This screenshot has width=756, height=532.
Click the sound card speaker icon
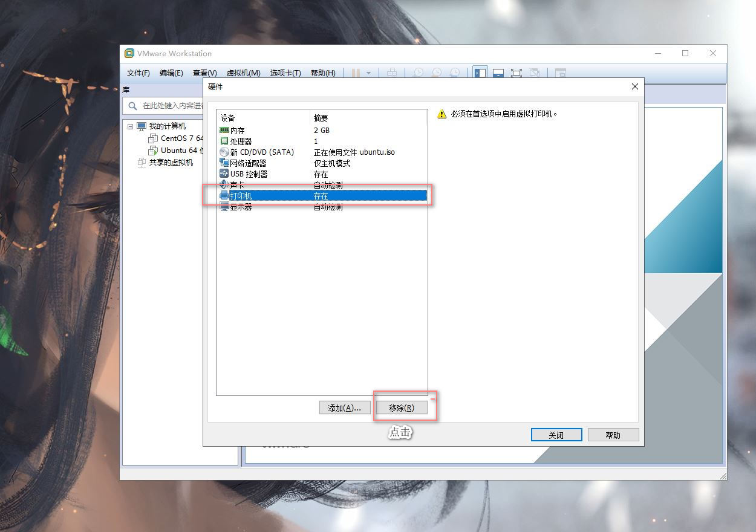[x=224, y=185]
